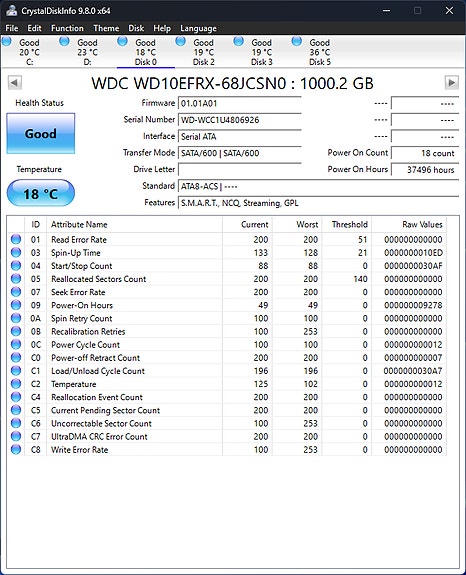Switch to the D: drive tab
The width and height of the screenshot is (466, 575).
click(80, 51)
